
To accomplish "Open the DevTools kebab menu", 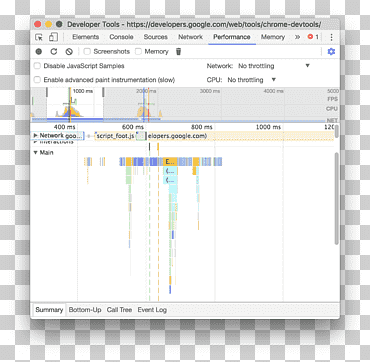I will point(331,37).
